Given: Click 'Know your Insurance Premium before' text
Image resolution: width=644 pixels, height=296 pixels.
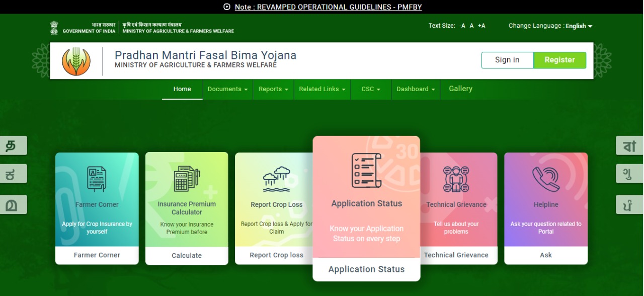Looking at the screenshot, I should 187,229.
